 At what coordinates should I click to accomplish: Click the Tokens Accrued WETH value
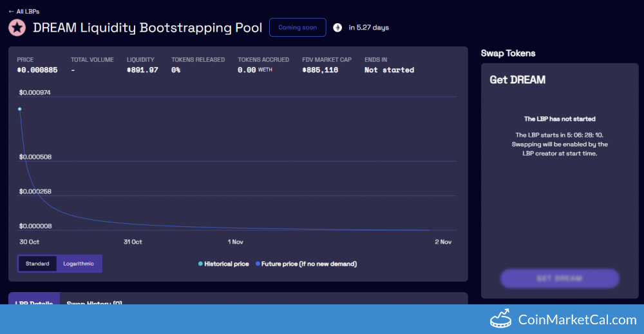tap(254, 70)
